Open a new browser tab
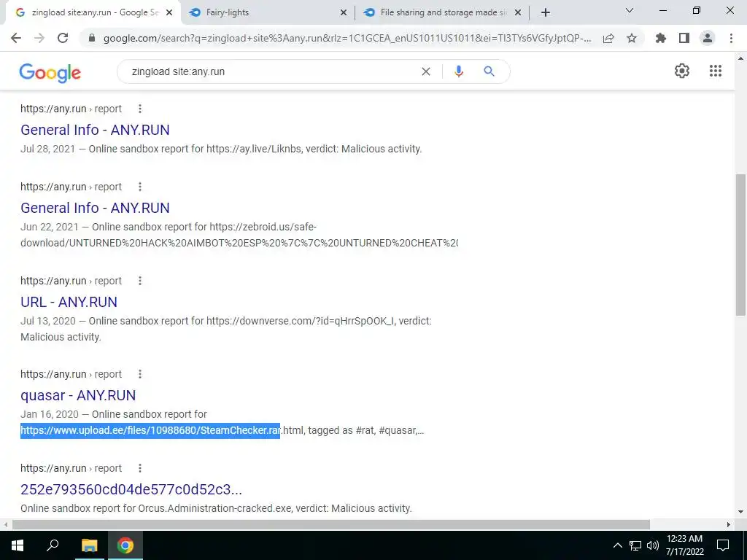The width and height of the screenshot is (747, 560). tap(546, 12)
